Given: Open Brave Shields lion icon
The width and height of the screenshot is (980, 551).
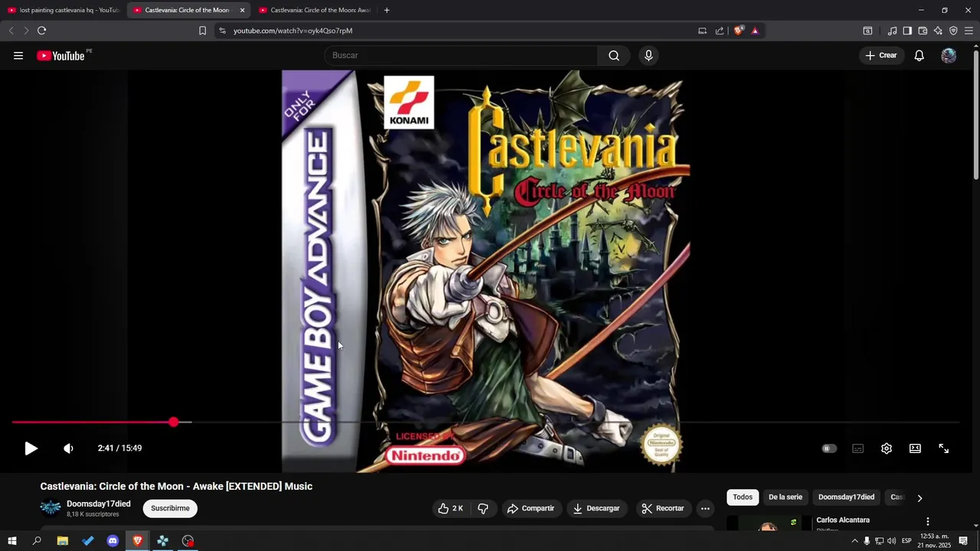Looking at the screenshot, I should point(738,31).
